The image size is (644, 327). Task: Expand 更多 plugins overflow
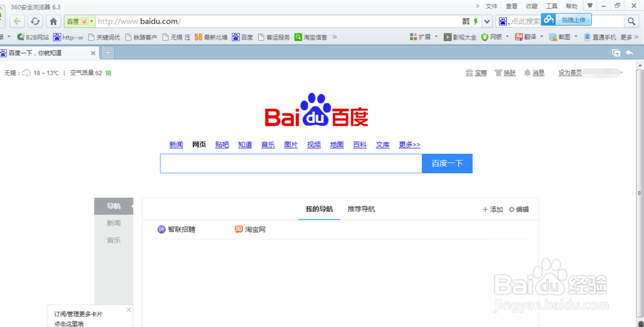(630, 37)
